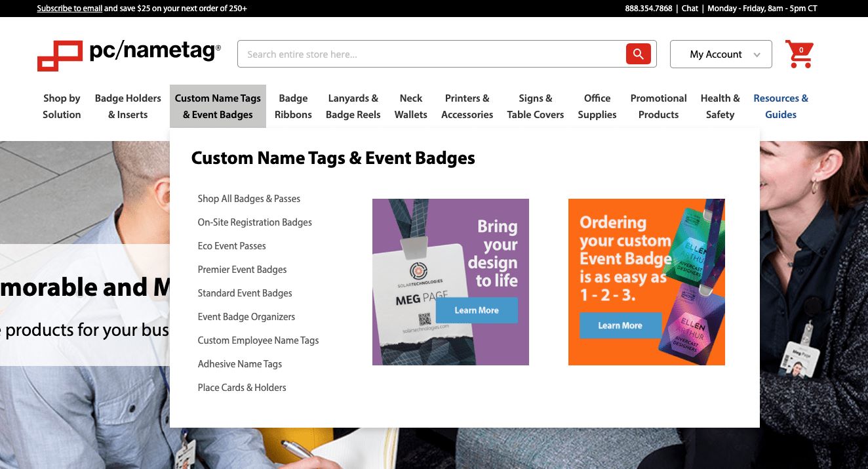Open Custom Employee Name Tags
This screenshot has height=469, width=868.
258,340
